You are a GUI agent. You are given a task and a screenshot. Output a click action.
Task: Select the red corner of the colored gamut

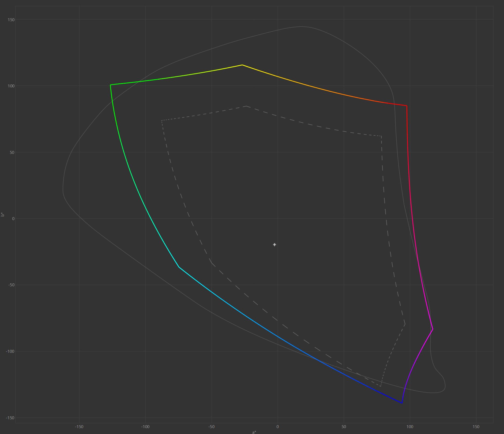[x=407, y=106]
